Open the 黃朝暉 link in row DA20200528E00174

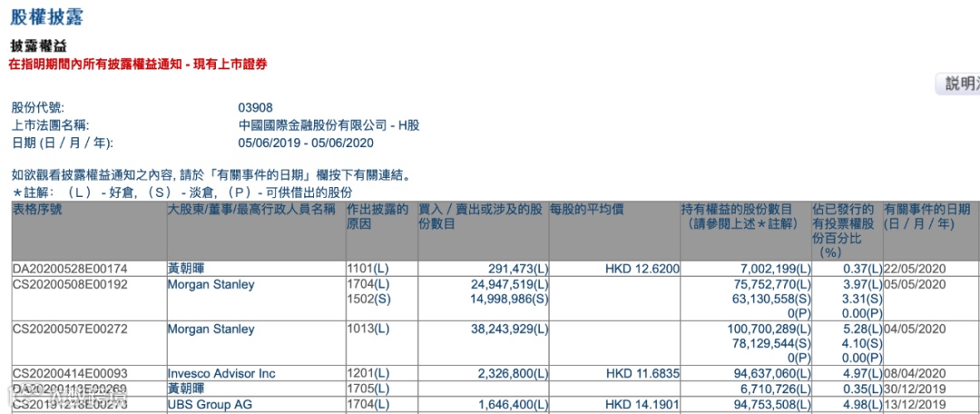(x=188, y=270)
